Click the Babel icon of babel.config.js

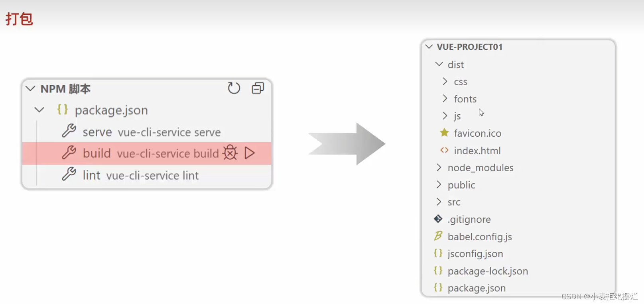pyautogui.click(x=438, y=236)
